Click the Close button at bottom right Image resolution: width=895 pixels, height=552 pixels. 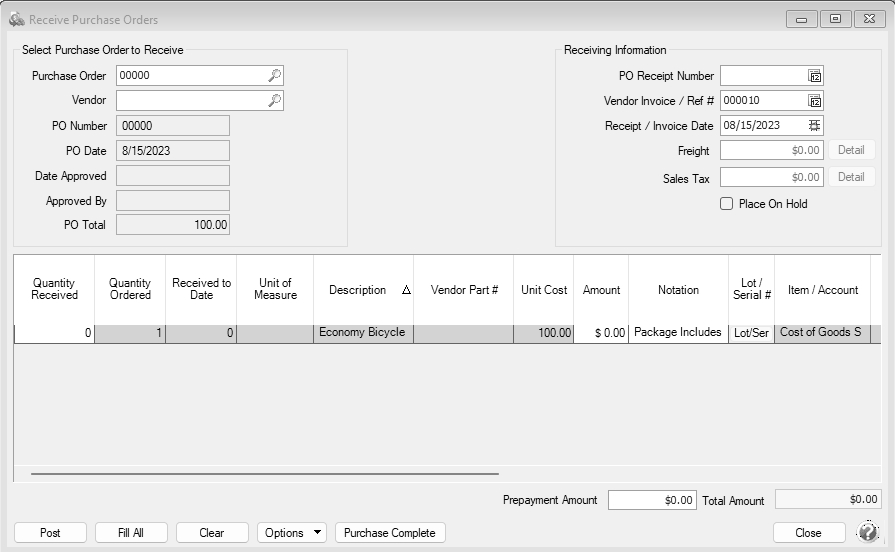point(808,533)
